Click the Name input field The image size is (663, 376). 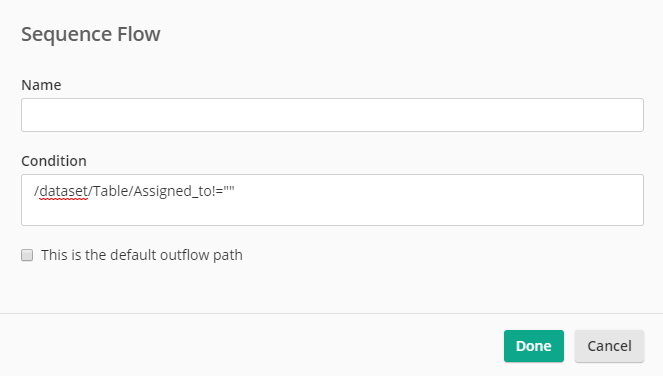pyautogui.click(x=332, y=115)
